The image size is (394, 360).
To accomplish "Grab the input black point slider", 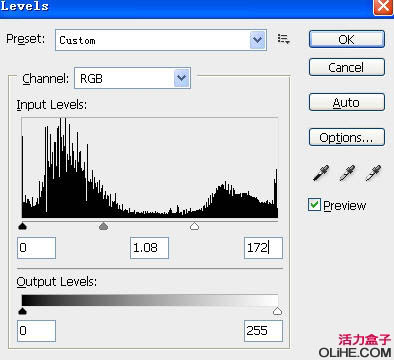I will pyautogui.click(x=22, y=226).
